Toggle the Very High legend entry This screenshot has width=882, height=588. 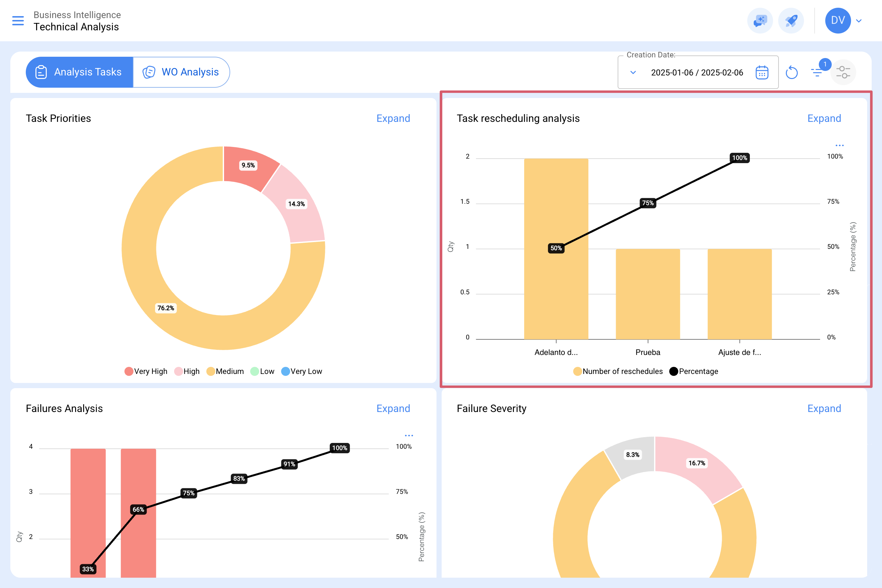[x=146, y=371]
